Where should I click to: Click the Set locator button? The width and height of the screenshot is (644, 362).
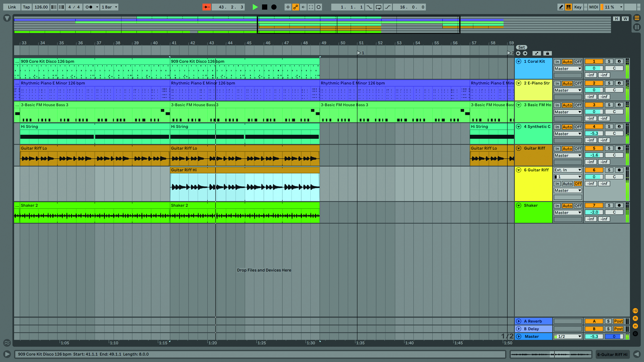(x=521, y=47)
